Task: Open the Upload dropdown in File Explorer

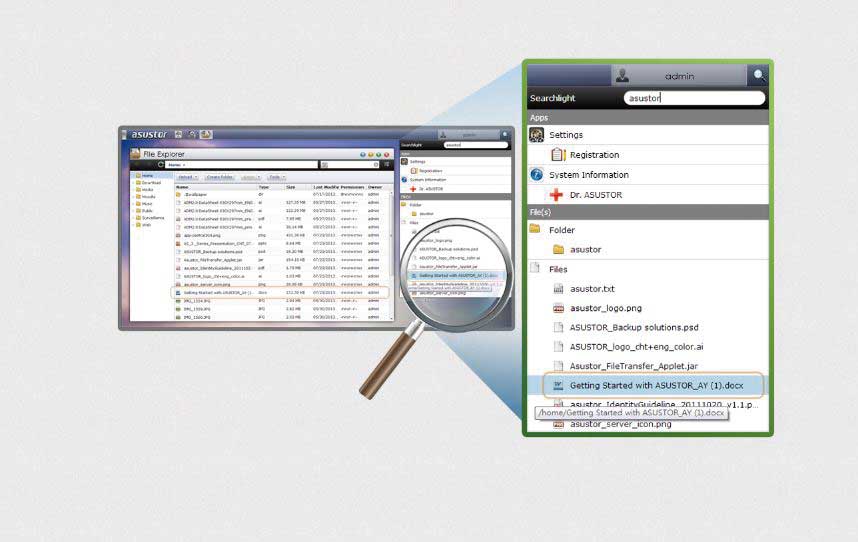Action: pos(187,177)
